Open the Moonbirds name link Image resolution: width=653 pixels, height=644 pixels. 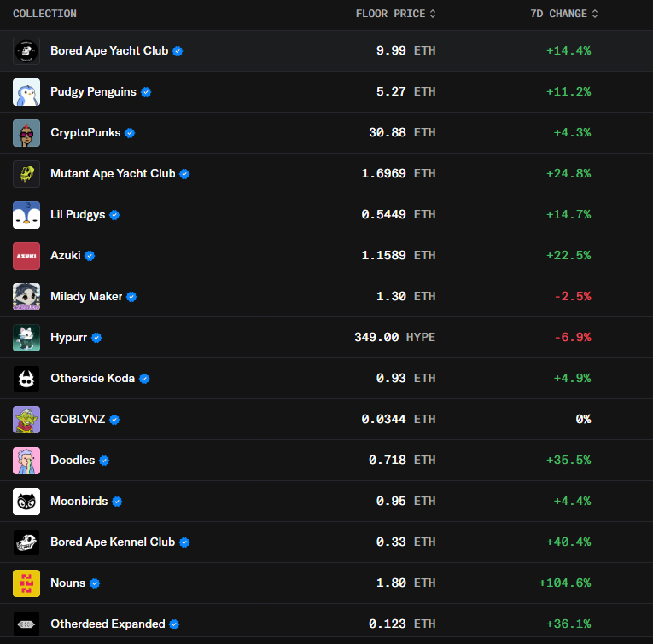(79, 502)
